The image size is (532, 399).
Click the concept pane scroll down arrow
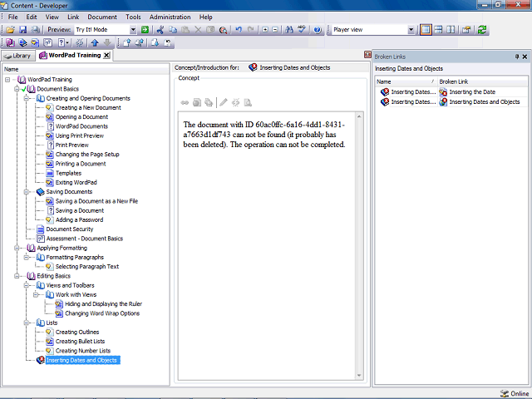pyautogui.click(x=359, y=375)
